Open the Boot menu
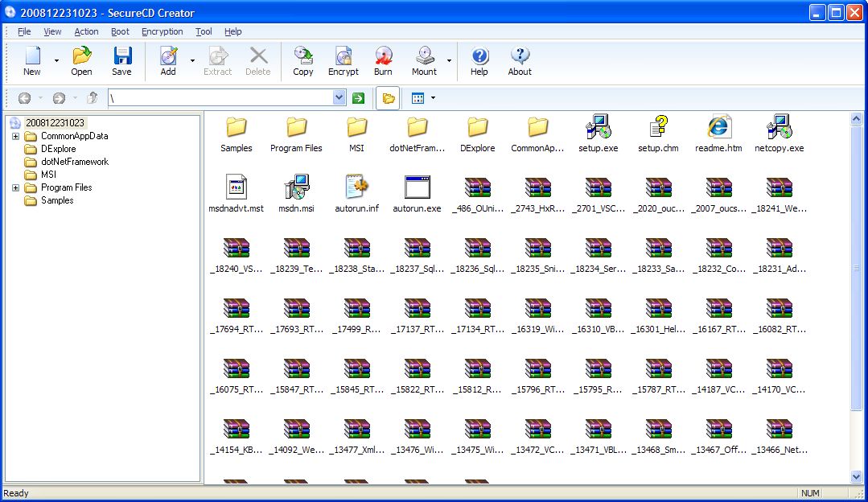 pyautogui.click(x=120, y=31)
